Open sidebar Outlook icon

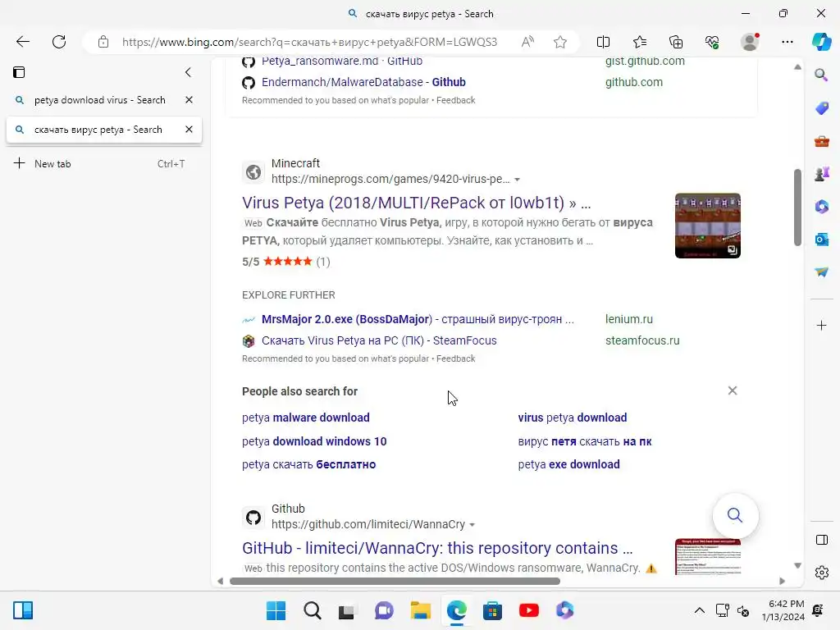click(x=821, y=240)
